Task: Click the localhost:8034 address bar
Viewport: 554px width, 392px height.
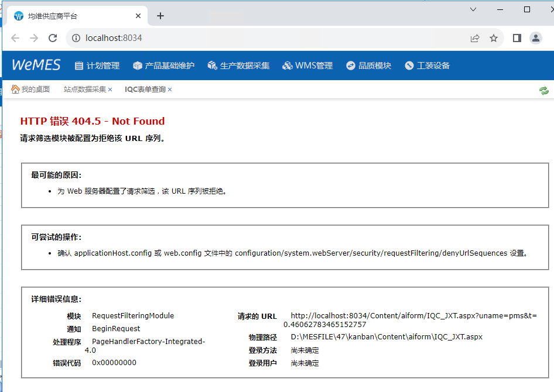Action: coord(264,38)
